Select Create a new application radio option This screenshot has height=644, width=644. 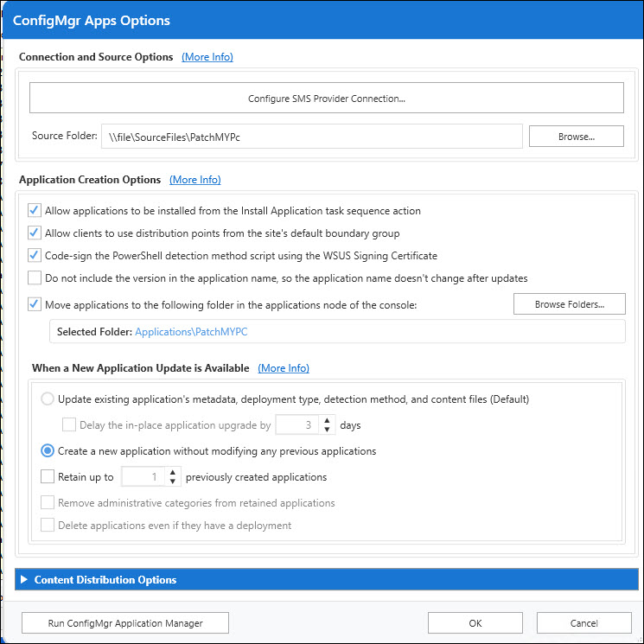(x=48, y=450)
